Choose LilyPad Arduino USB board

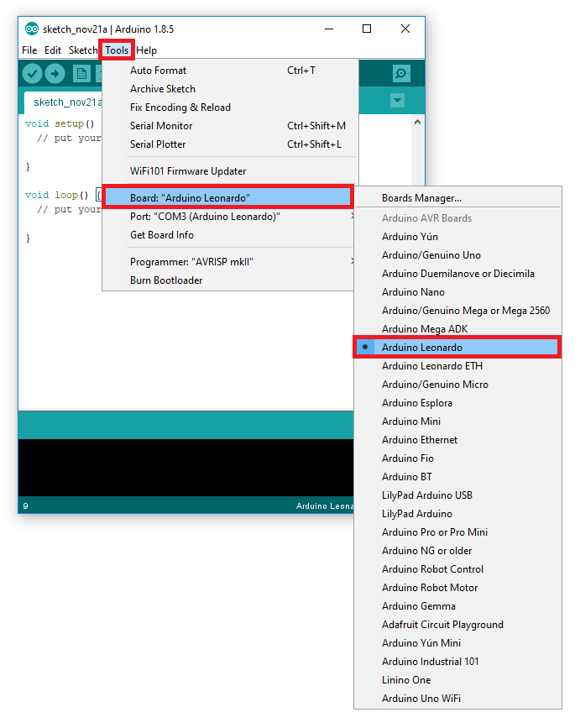tap(457, 495)
